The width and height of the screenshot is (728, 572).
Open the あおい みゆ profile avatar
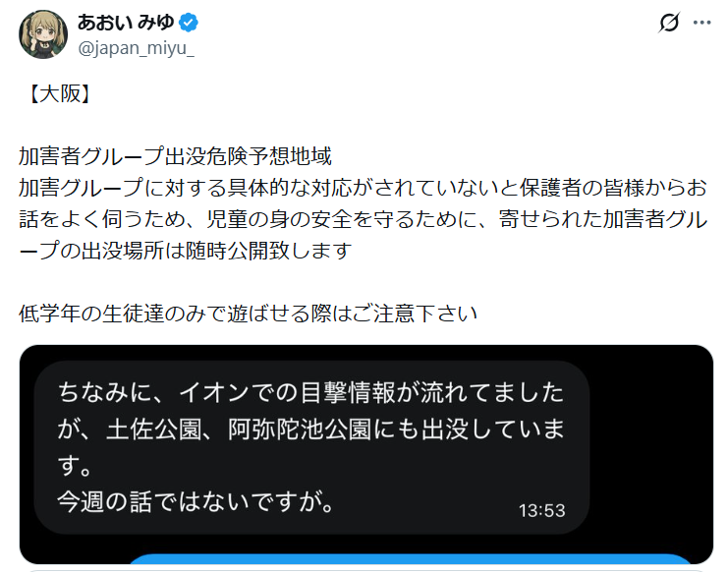(x=43, y=34)
